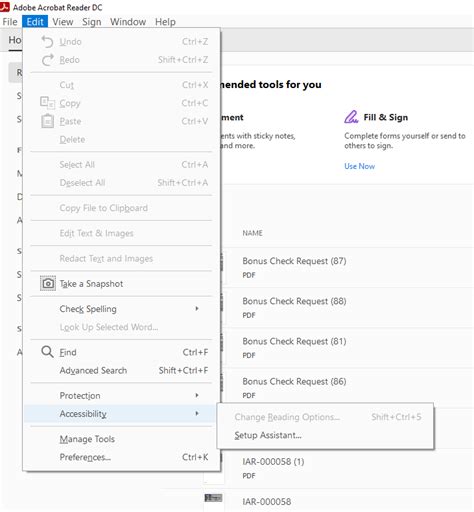Open Bonus Check Request (81) file

pos(347,348)
